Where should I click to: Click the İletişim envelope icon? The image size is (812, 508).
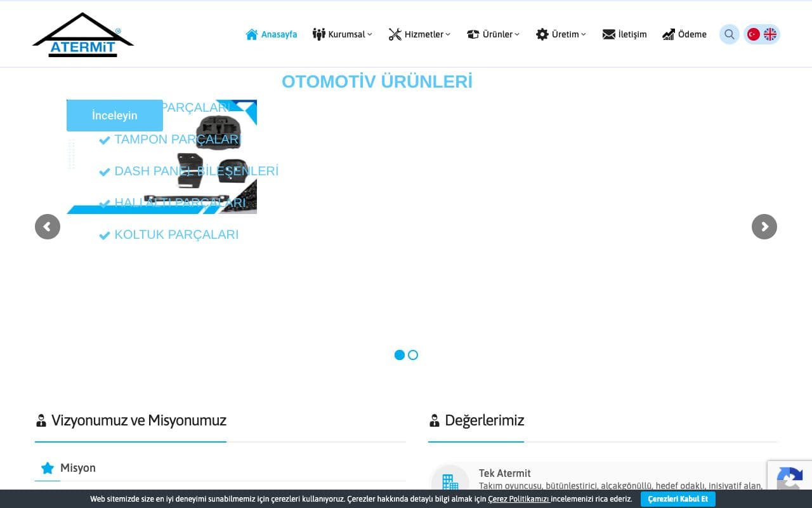tap(609, 34)
